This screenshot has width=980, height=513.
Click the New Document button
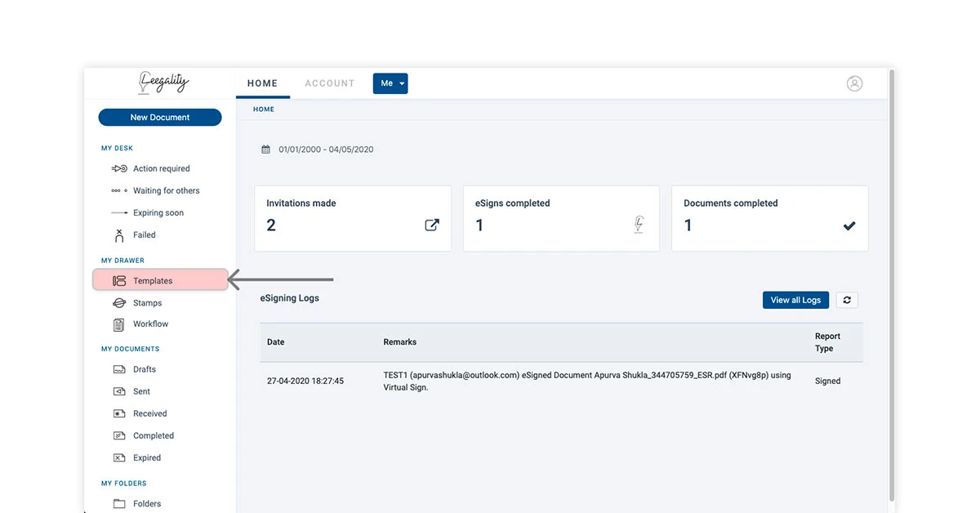(159, 117)
